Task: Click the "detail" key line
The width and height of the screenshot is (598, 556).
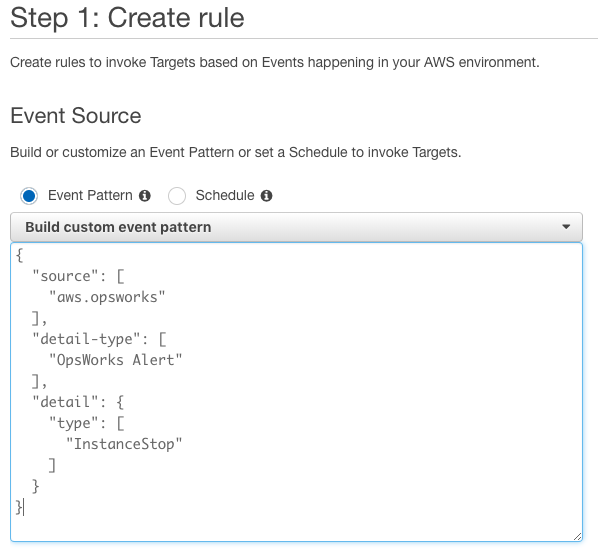Action: (79, 402)
